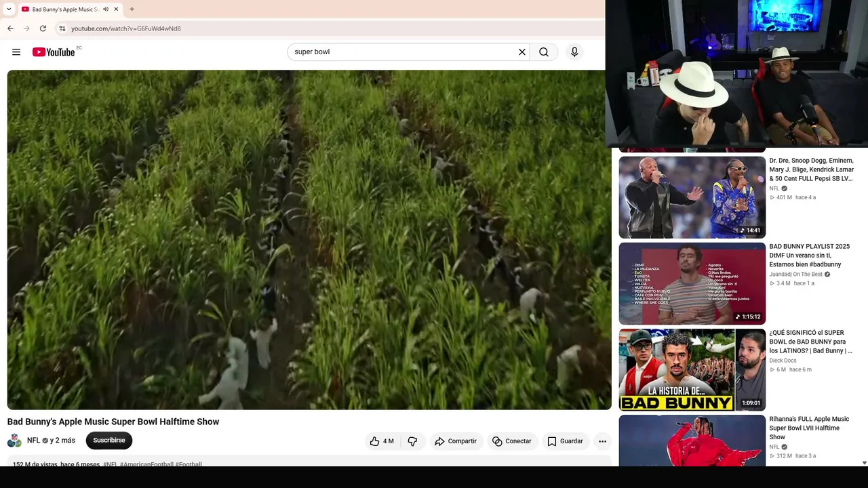The height and width of the screenshot is (488, 868).
Task: Click Suscribirse to subscribe to NFL
Action: click(109, 441)
